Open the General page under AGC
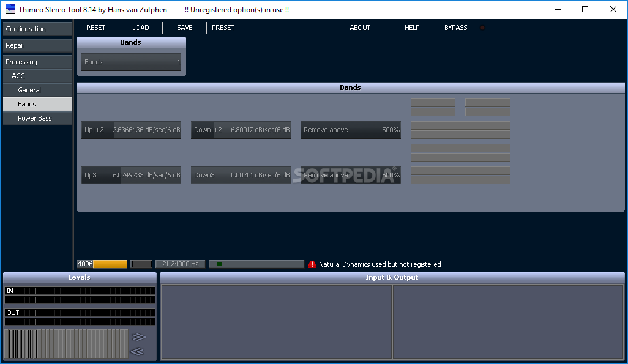This screenshot has height=364, width=628. [37, 90]
